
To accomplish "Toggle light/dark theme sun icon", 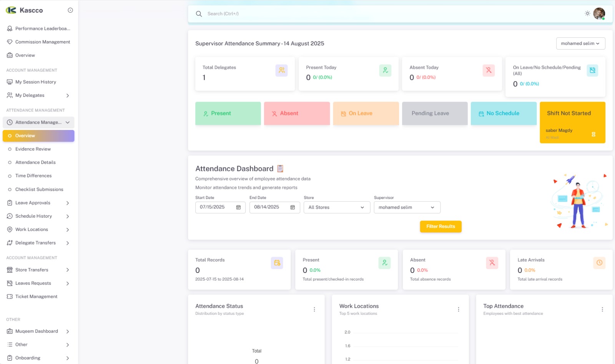I will tap(587, 13).
